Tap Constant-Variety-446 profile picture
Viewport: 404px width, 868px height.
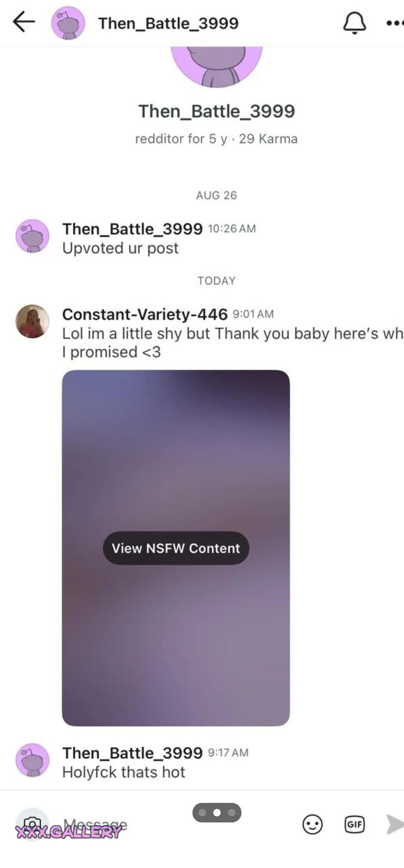tap(33, 321)
